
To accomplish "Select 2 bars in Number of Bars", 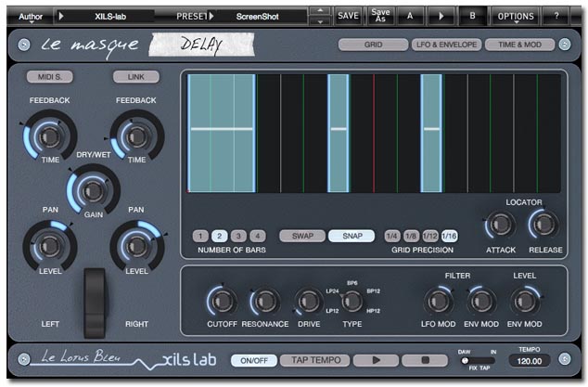I will point(220,236).
